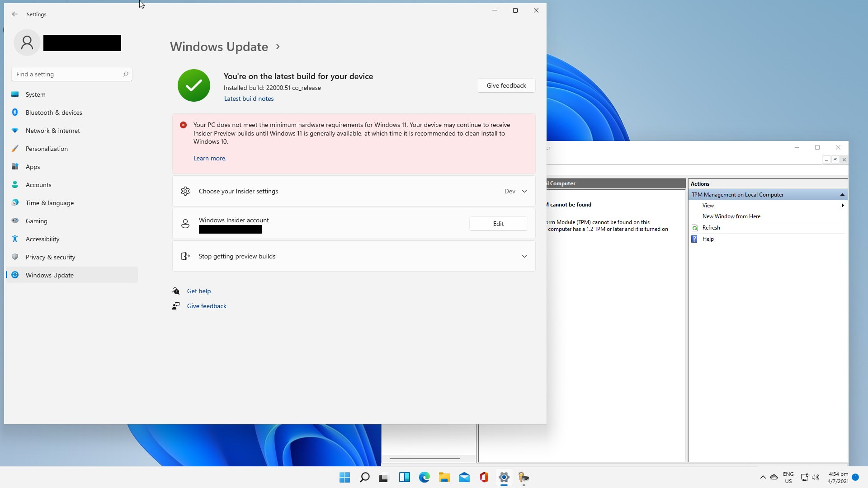This screenshot has width=868, height=488.
Task: Click Give feedback button
Action: [505, 85]
